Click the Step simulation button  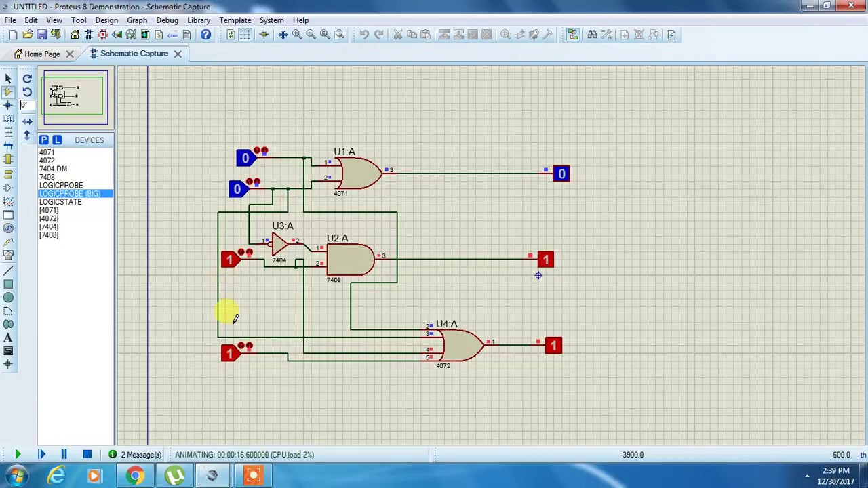(x=41, y=455)
